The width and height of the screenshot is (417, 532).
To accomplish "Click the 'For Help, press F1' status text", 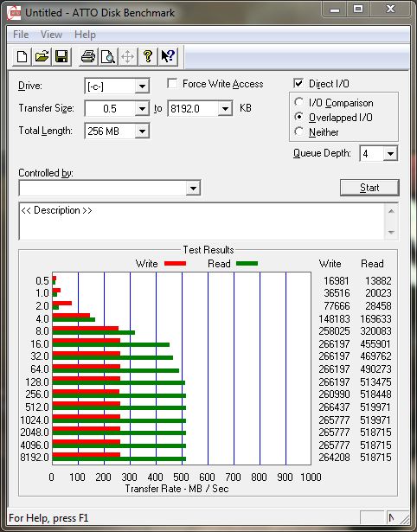I will pos(48,518).
